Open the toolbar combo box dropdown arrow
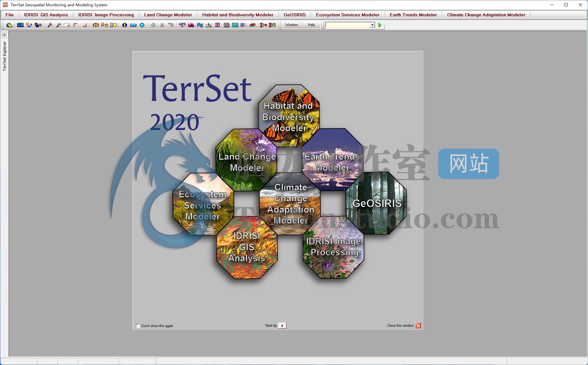Image resolution: width=588 pixels, height=365 pixels. (x=372, y=25)
